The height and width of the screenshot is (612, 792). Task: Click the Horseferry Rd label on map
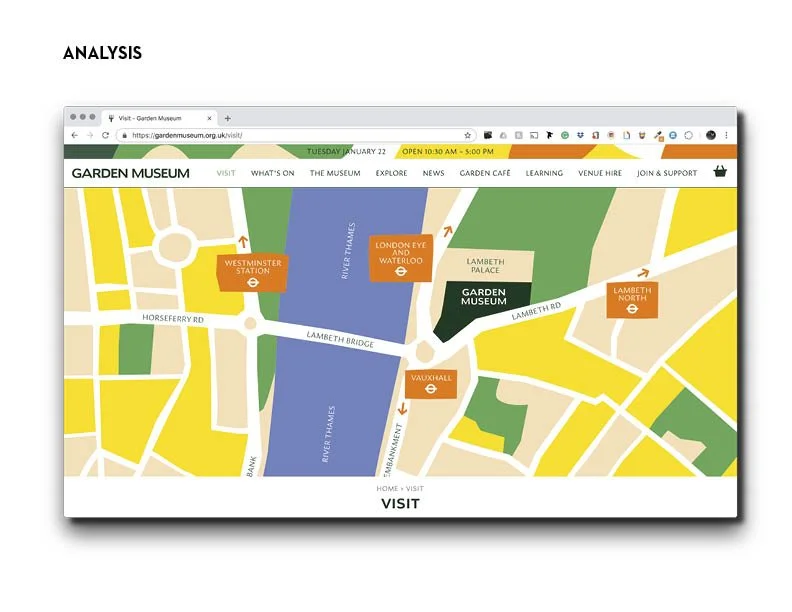point(173,318)
